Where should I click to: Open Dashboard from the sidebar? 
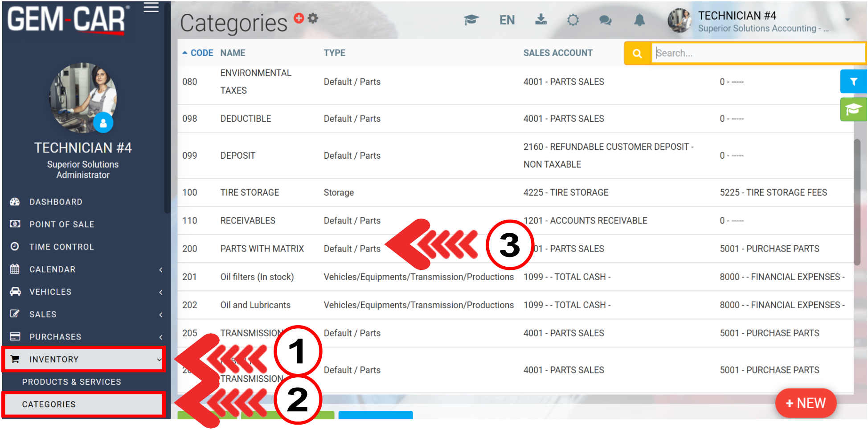56,202
